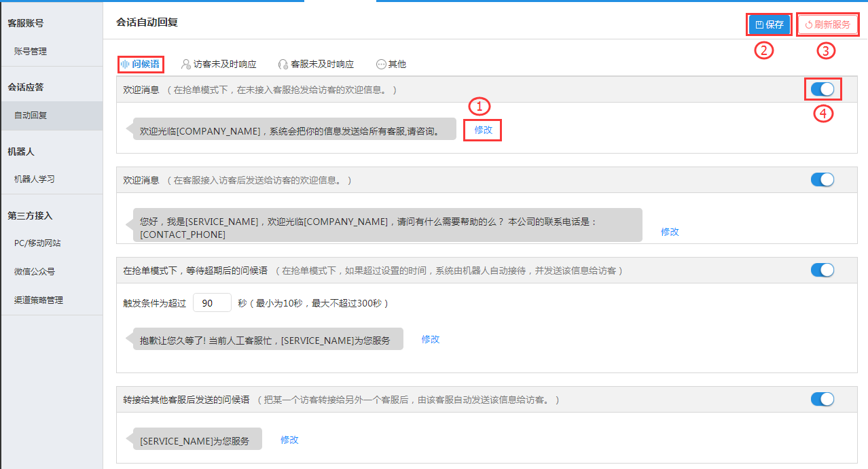Screen dimensions: 868x469
Task: Click 修改 for the transfer greeting message
Action: tap(289, 440)
